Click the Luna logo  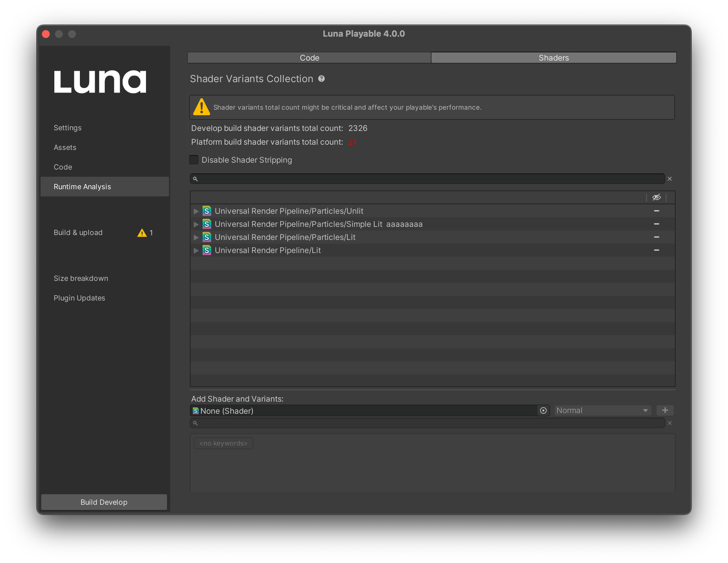coord(100,81)
